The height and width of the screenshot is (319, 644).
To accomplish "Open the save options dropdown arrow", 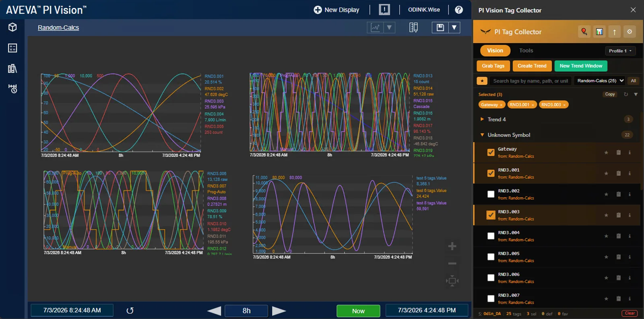I will click(454, 27).
